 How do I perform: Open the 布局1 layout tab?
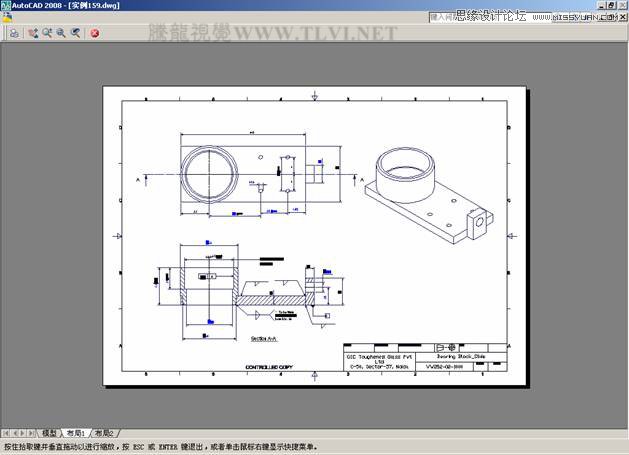click(x=76, y=433)
